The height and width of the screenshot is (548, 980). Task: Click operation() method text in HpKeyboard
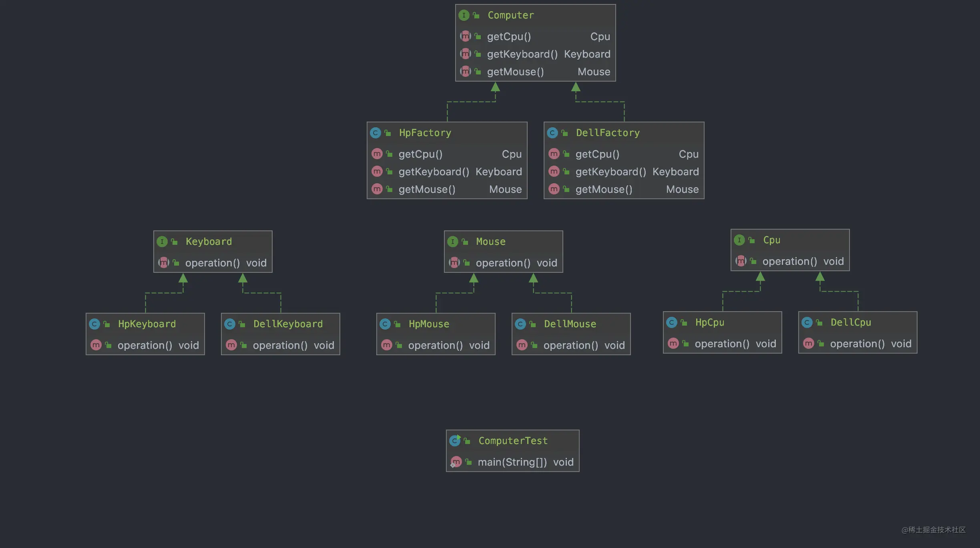(x=145, y=346)
